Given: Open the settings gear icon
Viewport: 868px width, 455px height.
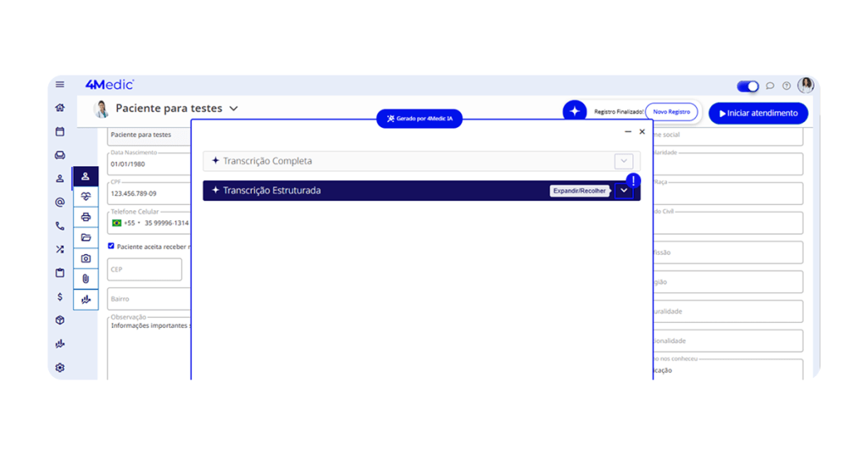Looking at the screenshot, I should [x=60, y=368].
